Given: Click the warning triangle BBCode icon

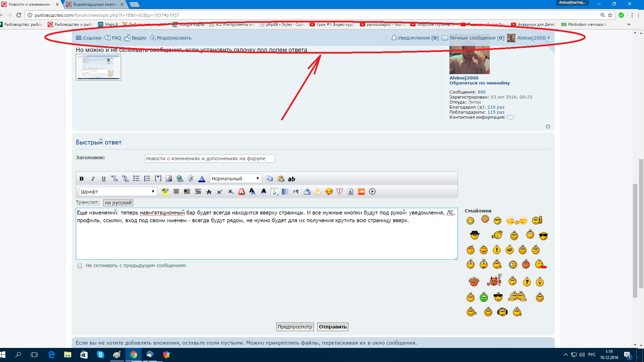Looking at the screenshot, I should (x=318, y=192).
